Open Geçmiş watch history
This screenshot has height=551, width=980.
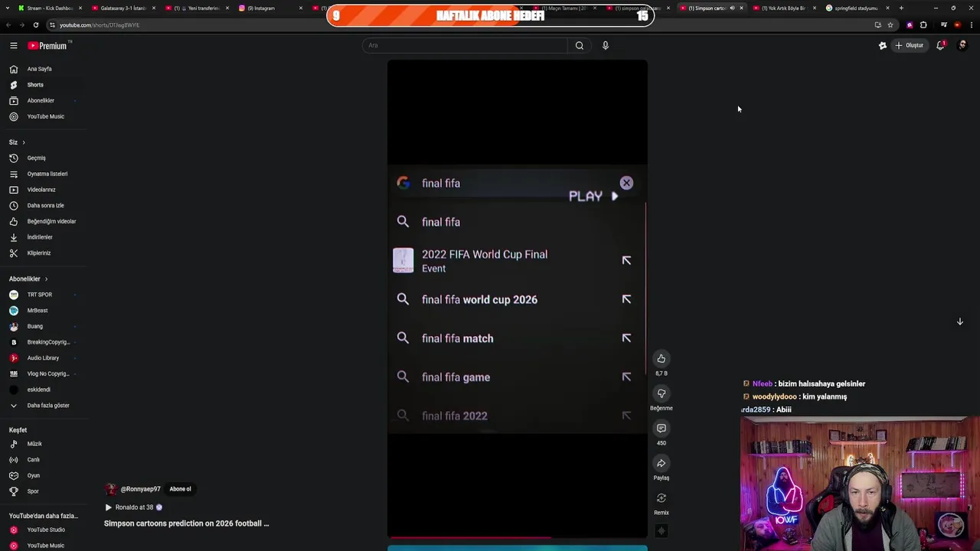(x=44, y=158)
